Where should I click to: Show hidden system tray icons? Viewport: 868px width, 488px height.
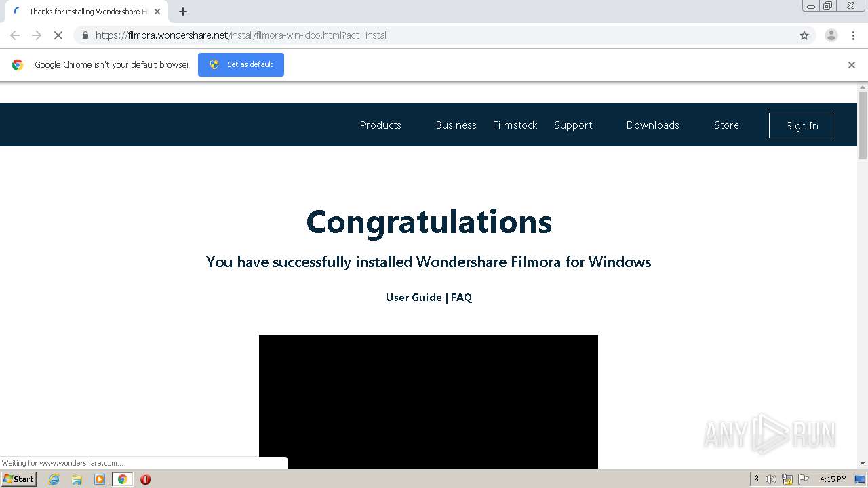(756, 479)
